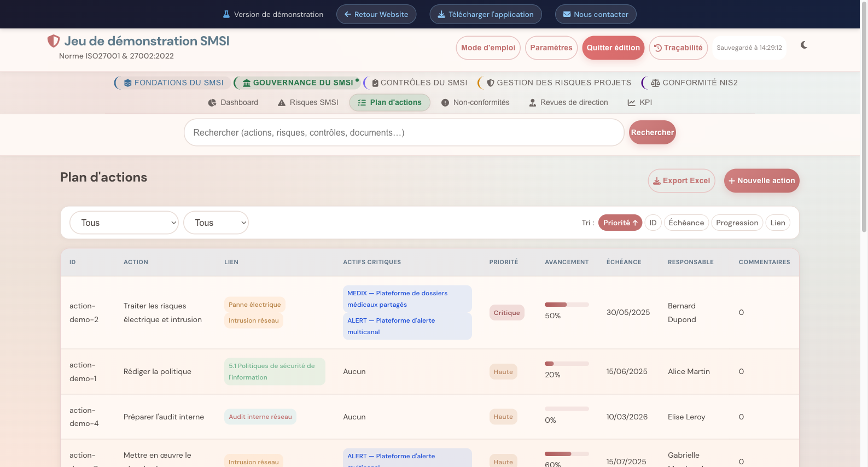Viewport: 868px width, 467px height.
Task: Click the 50% progress bar for action-demo-2
Action: (x=566, y=305)
